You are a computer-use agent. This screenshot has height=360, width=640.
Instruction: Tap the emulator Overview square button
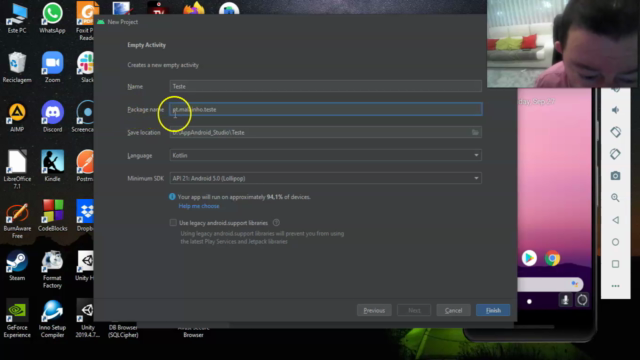pyautogui.click(x=616, y=264)
